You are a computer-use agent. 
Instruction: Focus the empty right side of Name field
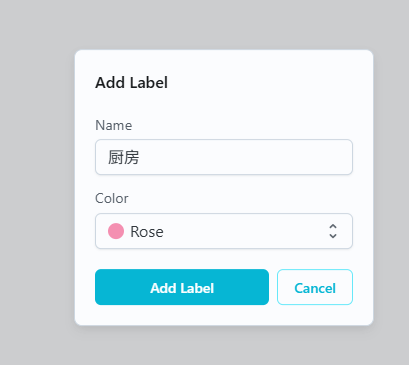click(267, 157)
